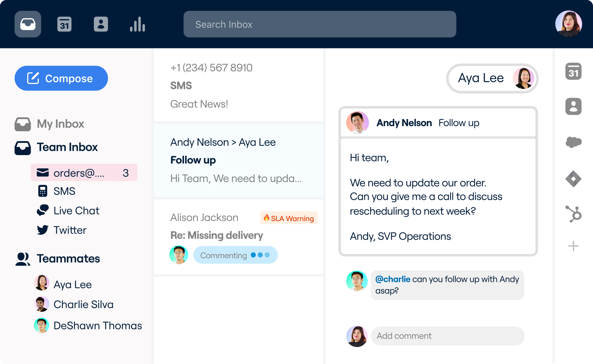This screenshot has width=593, height=364.
Task: Open analytics bar chart icon in top bar
Action: (137, 24)
